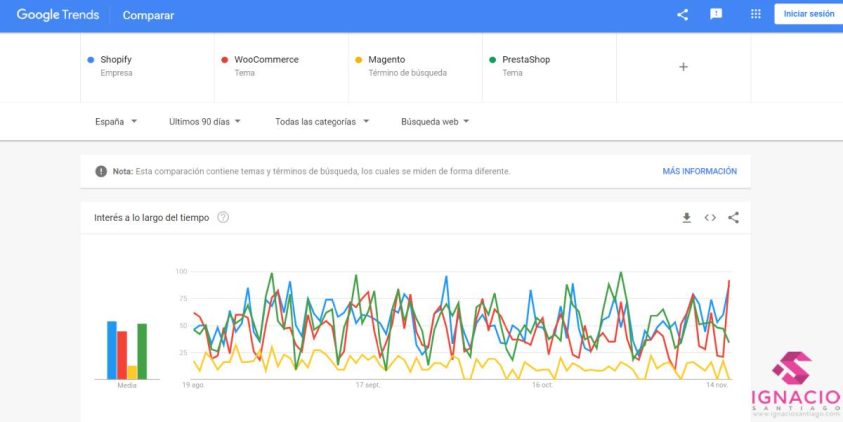Open help icon next to Interés a lo largo del tiempo
Viewport: 843px width, 422px height.
pyautogui.click(x=223, y=217)
